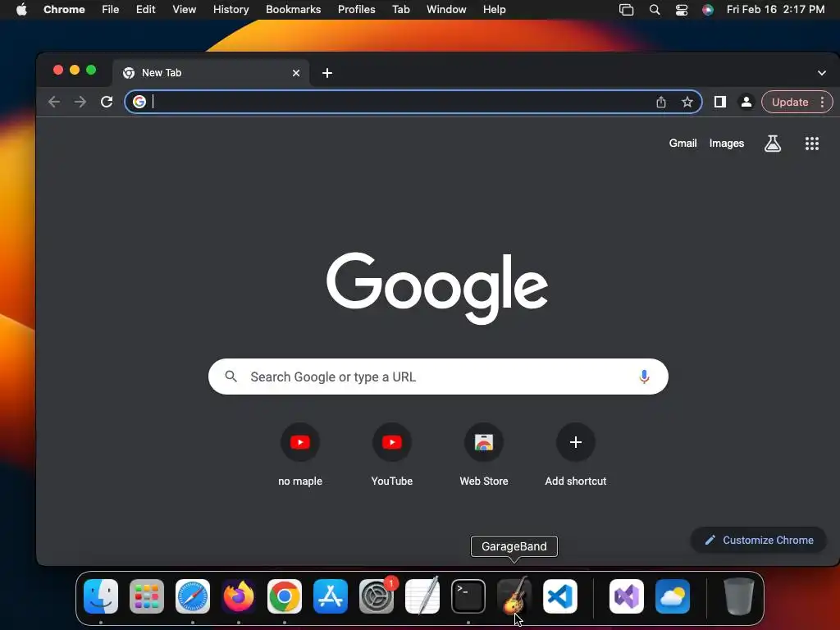Open the View menu
The width and height of the screenshot is (840, 630).
185,9
